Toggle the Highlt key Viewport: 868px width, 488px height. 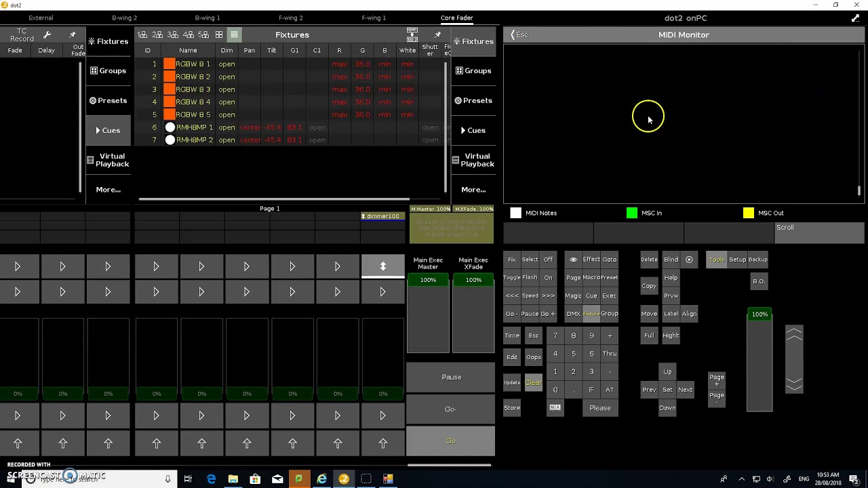coord(671,335)
